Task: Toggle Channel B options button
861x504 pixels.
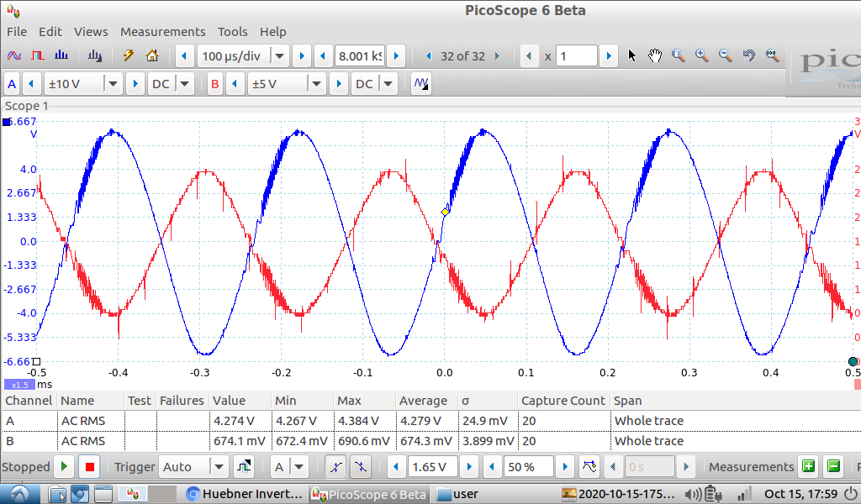Action: pos(215,84)
